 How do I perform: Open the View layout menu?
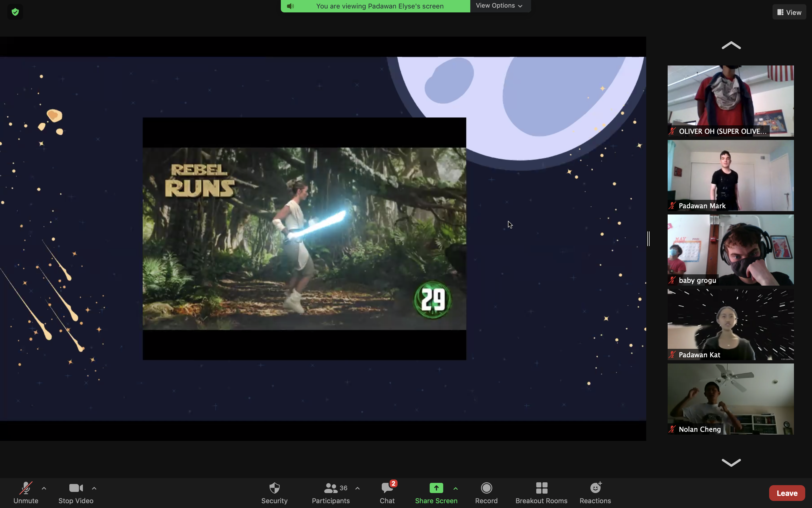point(789,12)
